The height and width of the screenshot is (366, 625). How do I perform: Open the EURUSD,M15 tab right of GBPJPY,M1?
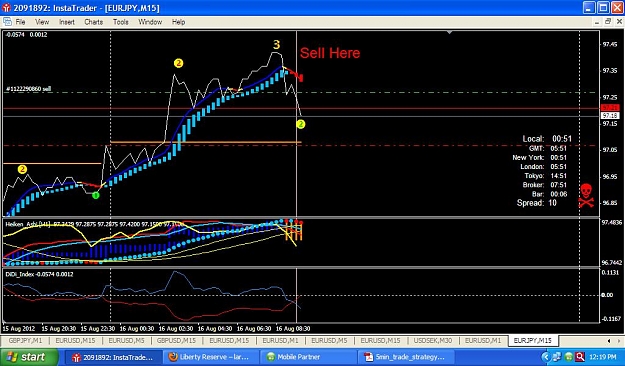coord(75,340)
